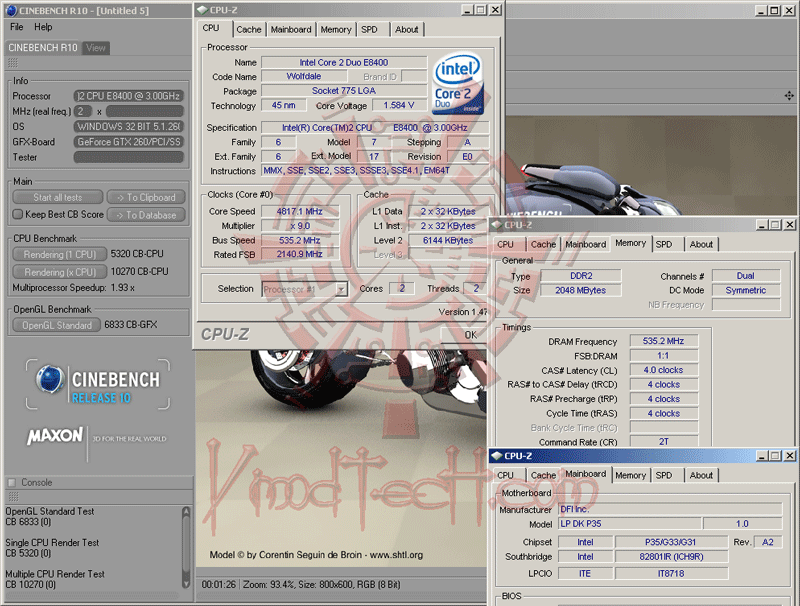Select Memory tab in the Mainboard CPU-Z window
This screenshot has height=606, width=800.
click(x=631, y=475)
